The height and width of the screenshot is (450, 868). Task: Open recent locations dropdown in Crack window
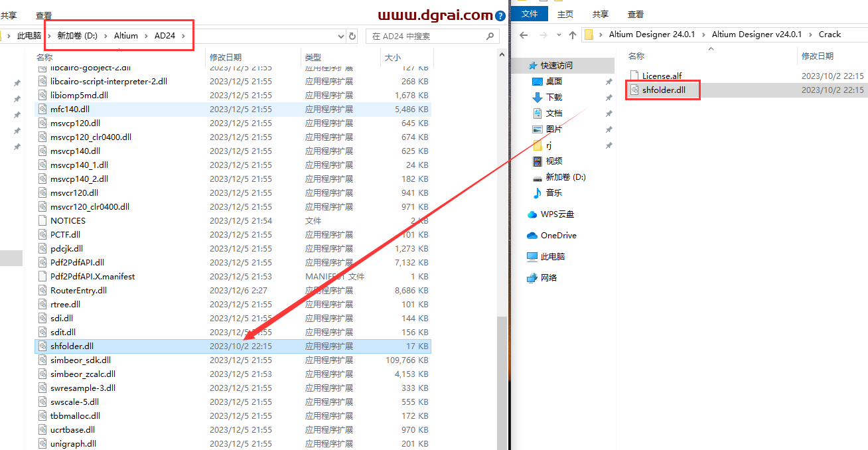coord(557,35)
